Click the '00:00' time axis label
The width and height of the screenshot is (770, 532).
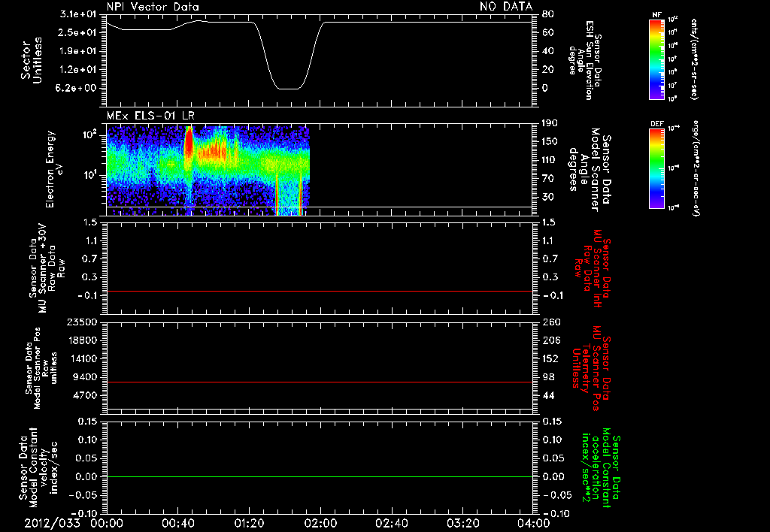(x=107, y=523)
